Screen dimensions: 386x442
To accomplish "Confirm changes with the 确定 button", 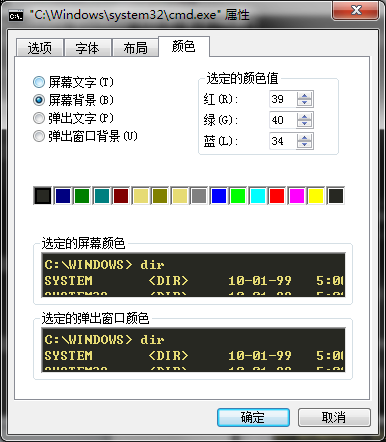I will (x=253, y=417).
